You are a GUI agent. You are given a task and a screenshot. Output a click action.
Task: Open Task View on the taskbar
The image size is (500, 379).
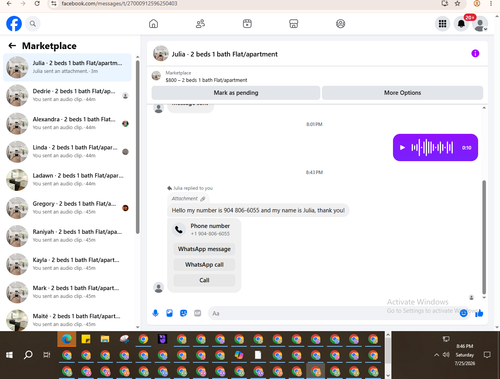[x=47, y=355]
